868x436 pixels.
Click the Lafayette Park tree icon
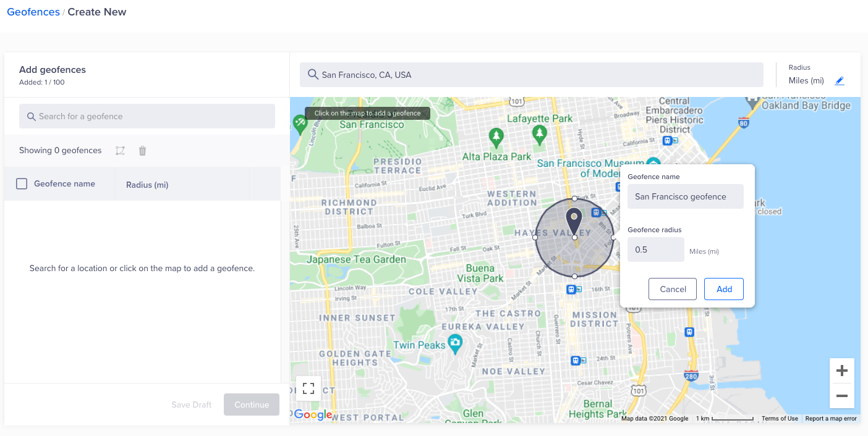pos(540,133)
